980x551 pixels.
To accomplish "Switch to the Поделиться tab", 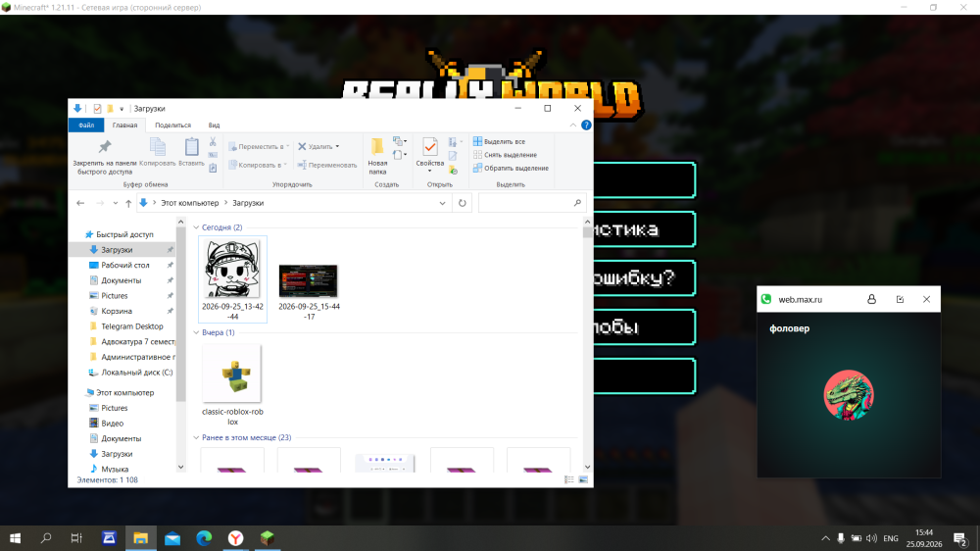I will 172,125.
